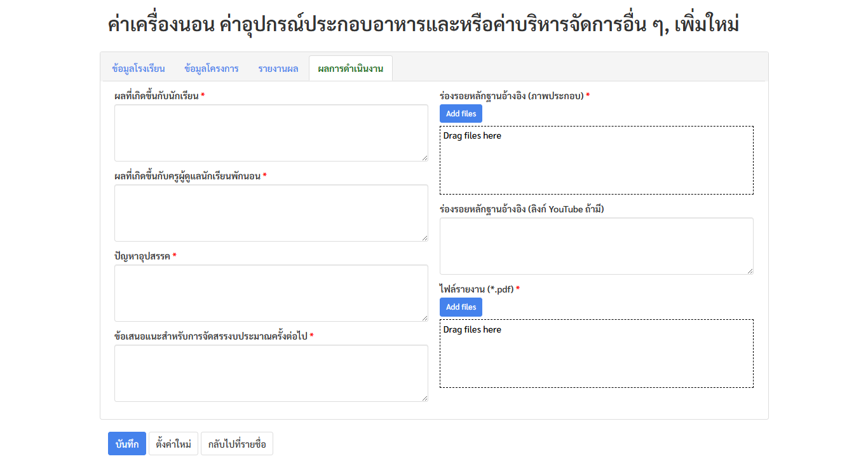Click the active ผลการดำเนินงาน tab
The width and height of the screenshot is (868, 461).
click(x=350, y=69)
